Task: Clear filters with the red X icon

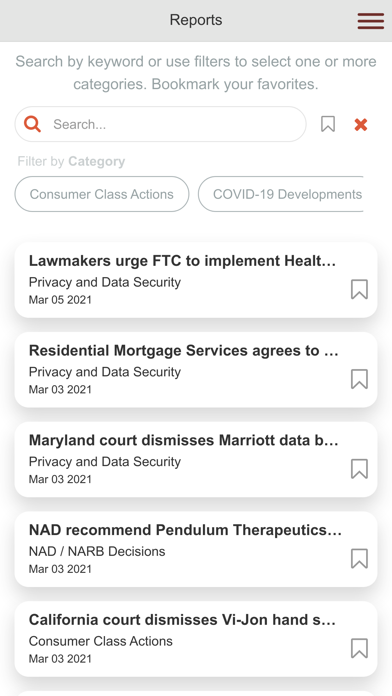Action: click(x=361, y=125)
